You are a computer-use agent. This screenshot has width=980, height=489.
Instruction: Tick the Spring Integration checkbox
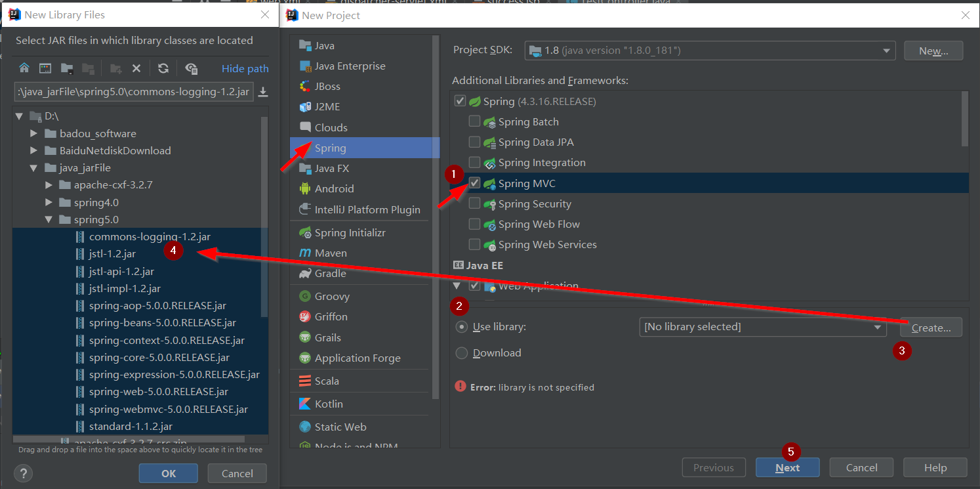point(474,162)
